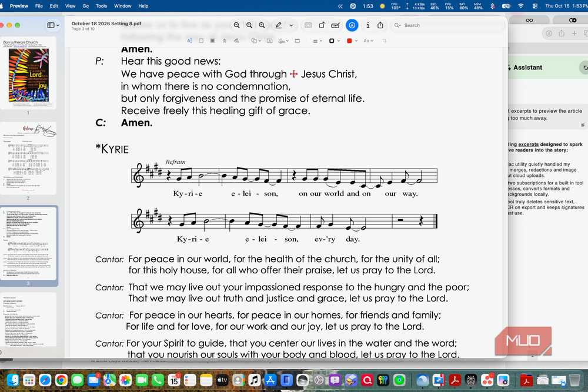Image resolution: width=588 pixels, height=392 pixels.
Task: Click the zoom to actual size magnifier
Action: click(x=249, y=25)
